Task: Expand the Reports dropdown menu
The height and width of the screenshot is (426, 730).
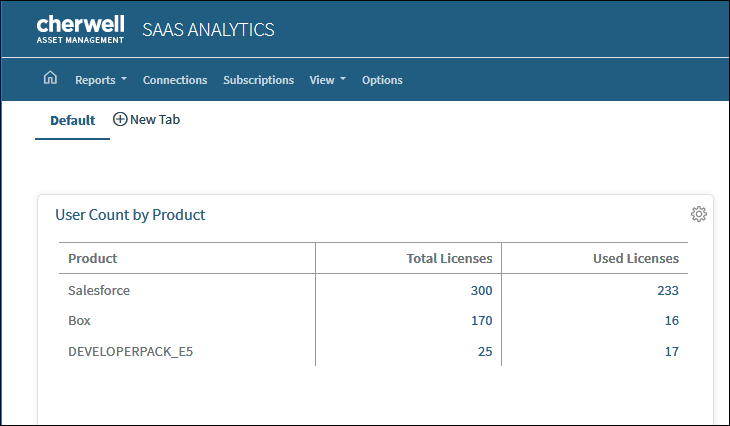Action: click(x=101, y=80)
